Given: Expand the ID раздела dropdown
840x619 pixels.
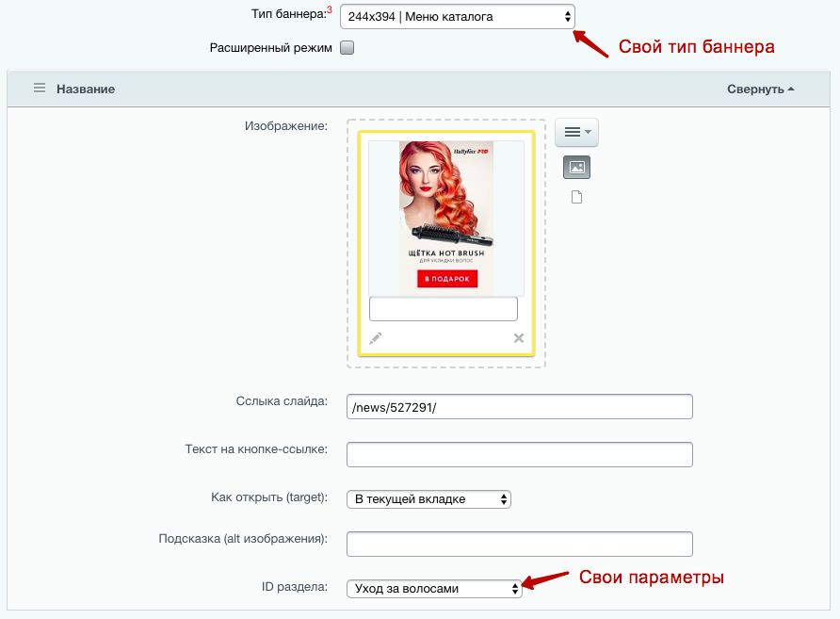Looking at the screenshot, I should pos(433,589).
